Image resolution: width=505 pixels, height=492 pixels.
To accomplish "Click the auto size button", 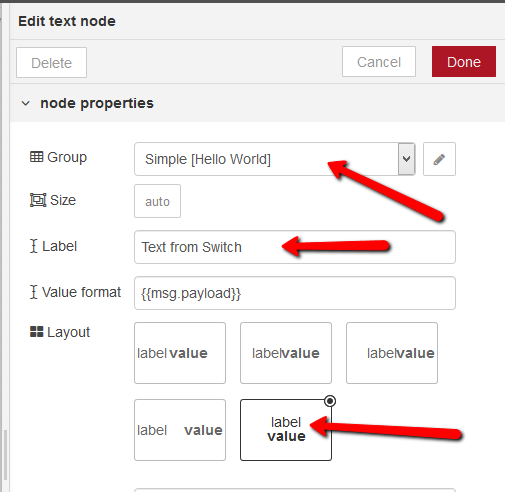I will coord(157,201).
